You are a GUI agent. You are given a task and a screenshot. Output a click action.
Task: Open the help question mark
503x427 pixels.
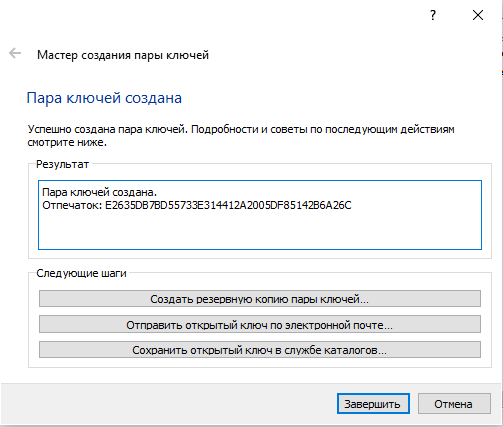click(433, 15)
